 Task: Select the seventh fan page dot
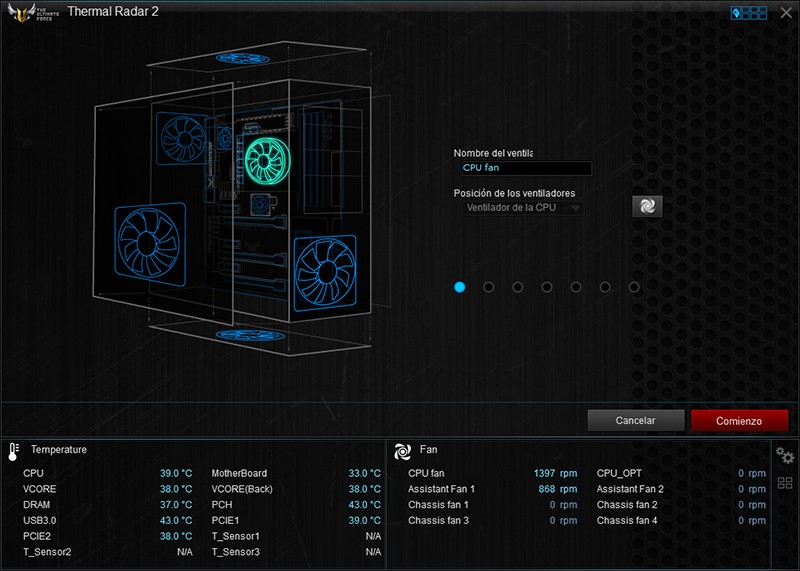[x=634, y=287]
